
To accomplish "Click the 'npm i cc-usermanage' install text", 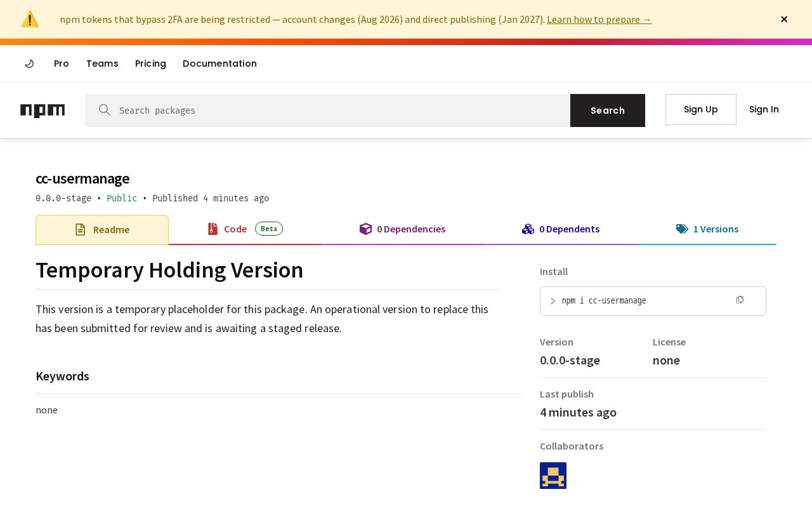I will [604, 301].
